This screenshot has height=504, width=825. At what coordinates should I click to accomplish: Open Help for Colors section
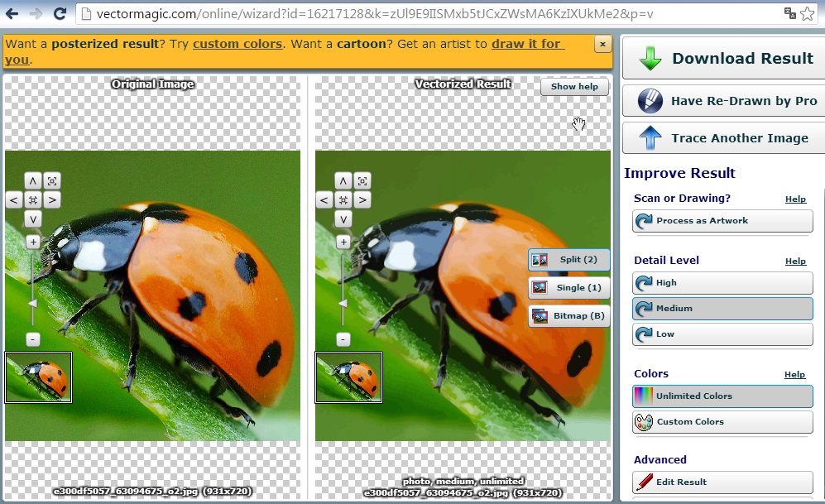point(794,375)
